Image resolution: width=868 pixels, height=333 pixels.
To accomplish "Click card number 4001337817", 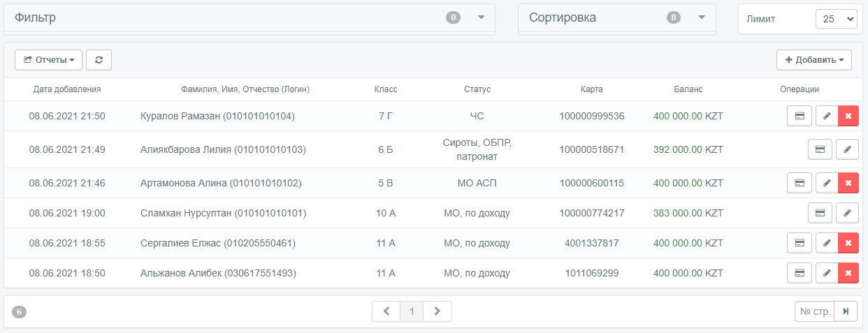I will [592, 243].
